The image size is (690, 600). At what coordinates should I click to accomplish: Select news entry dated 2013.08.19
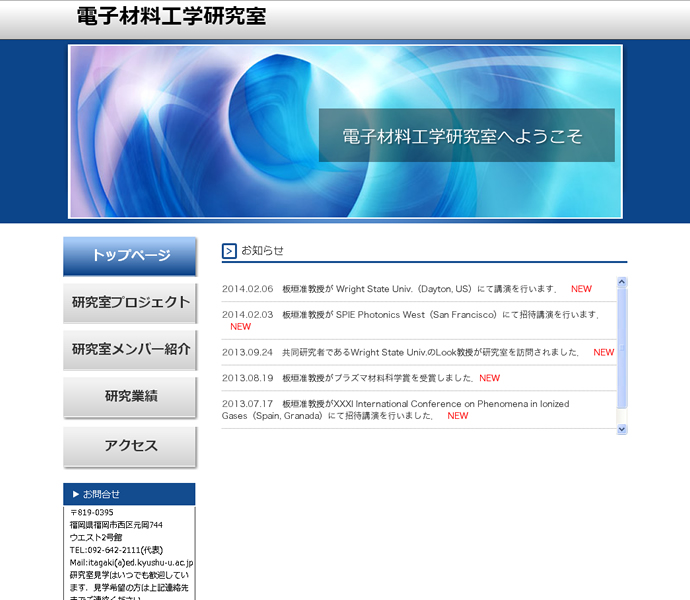pos(418,378)
